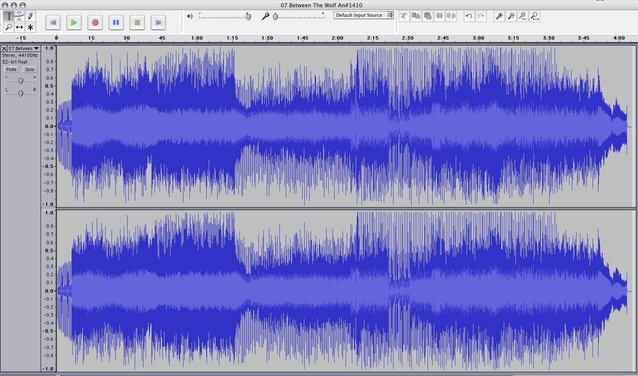Select the Envelope tool

pyautogui.click(x=20, y=16)
